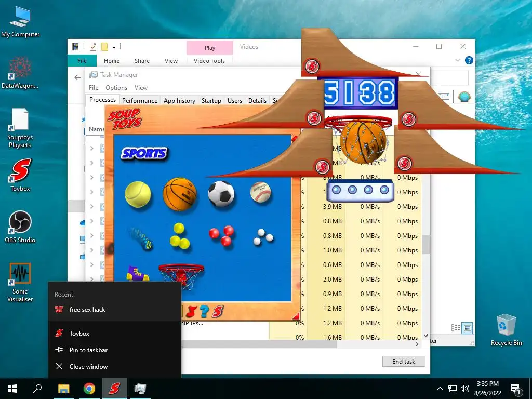Open the Video Tools ribbon tab
The image size is (532, 399).
point(209,61)
